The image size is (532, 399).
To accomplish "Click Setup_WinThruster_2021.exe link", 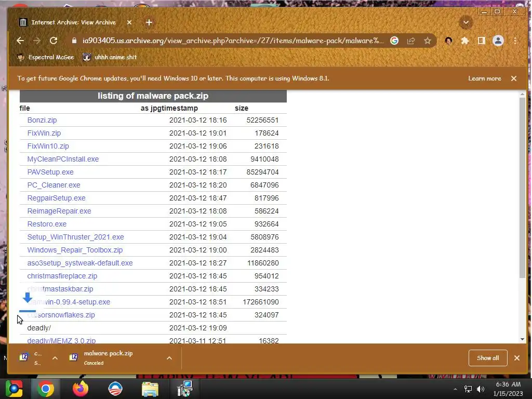I will pyautogui.click(x=76, y=237).
